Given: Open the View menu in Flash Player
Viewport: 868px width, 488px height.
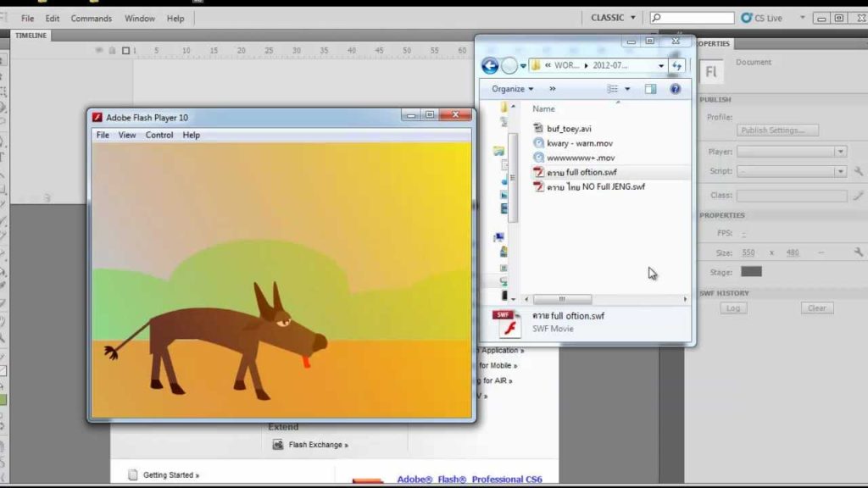Looking at the screenshot, I should [127, 135].
